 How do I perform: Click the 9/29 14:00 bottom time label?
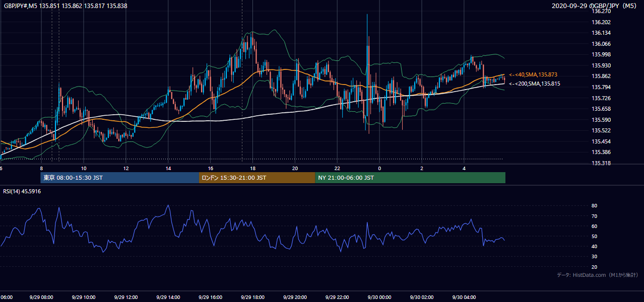(x=168, y=297)
